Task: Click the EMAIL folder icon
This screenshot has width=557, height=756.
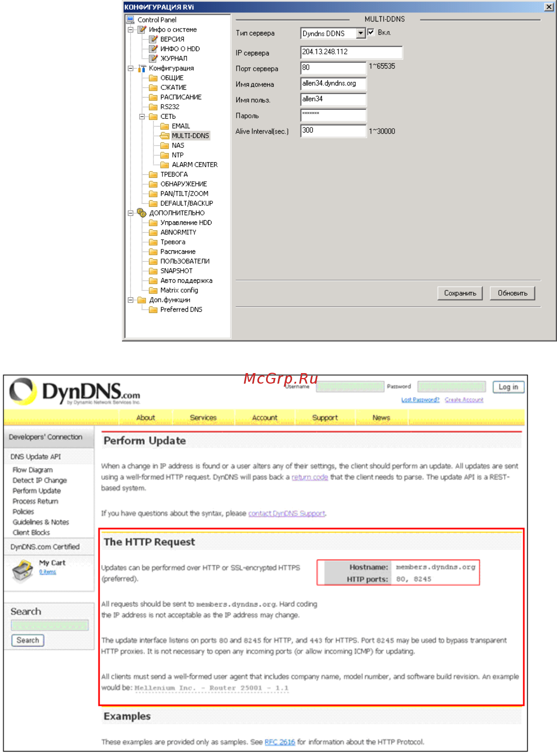Action: point(164,126)
